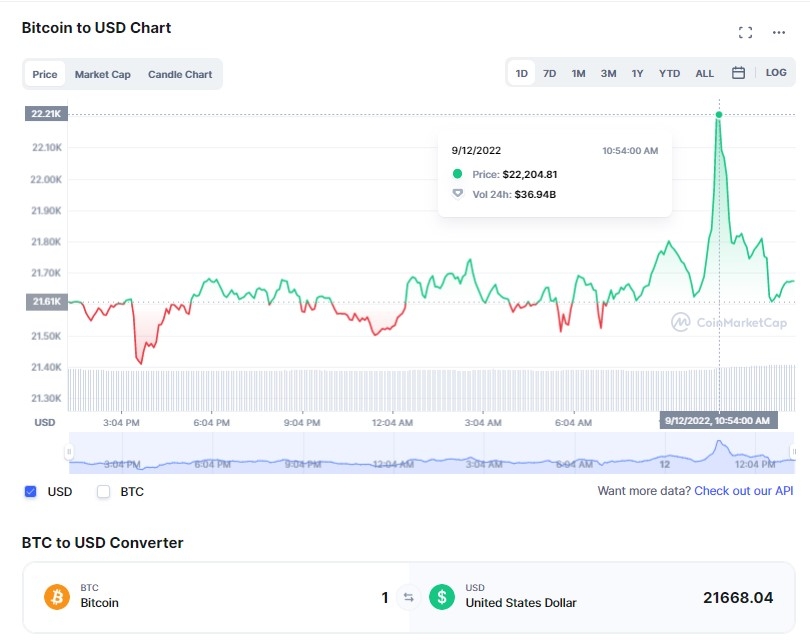Select the Price tab
This screenshot has height=642, width=810.
click(45, 74)
